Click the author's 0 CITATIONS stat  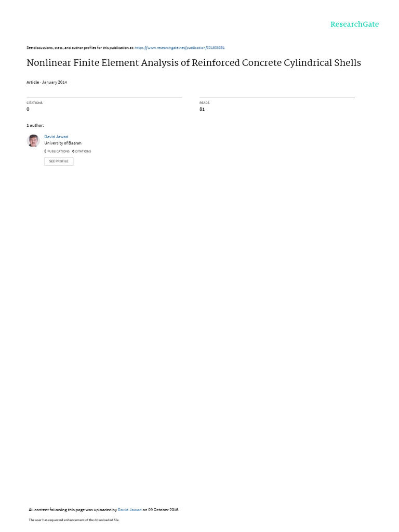point(82,151)
